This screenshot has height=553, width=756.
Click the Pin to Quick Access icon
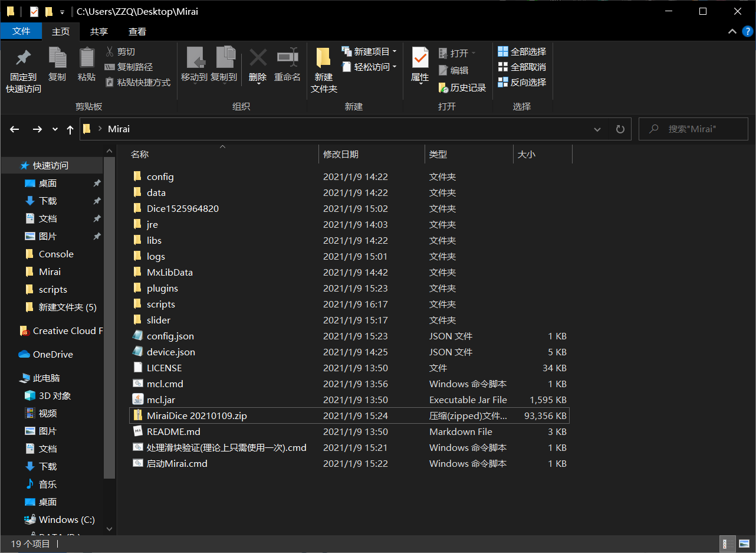point(24,58)
